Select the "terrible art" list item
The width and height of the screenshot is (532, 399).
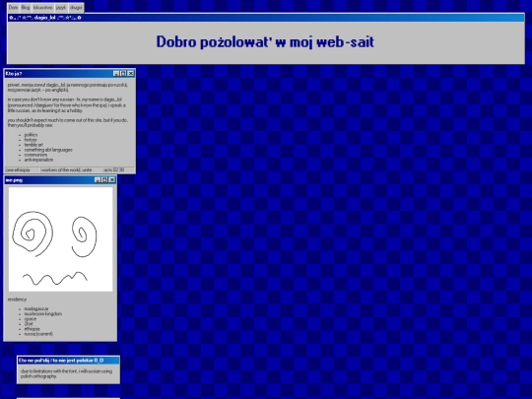[x=33, y=145]
